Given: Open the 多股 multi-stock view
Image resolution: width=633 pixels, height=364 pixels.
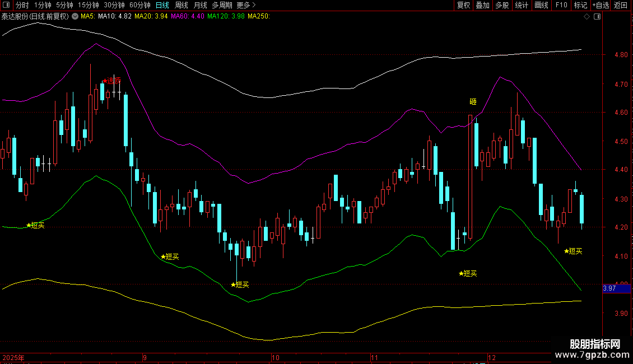Looking at the screenshot, I should click(502, 5).
